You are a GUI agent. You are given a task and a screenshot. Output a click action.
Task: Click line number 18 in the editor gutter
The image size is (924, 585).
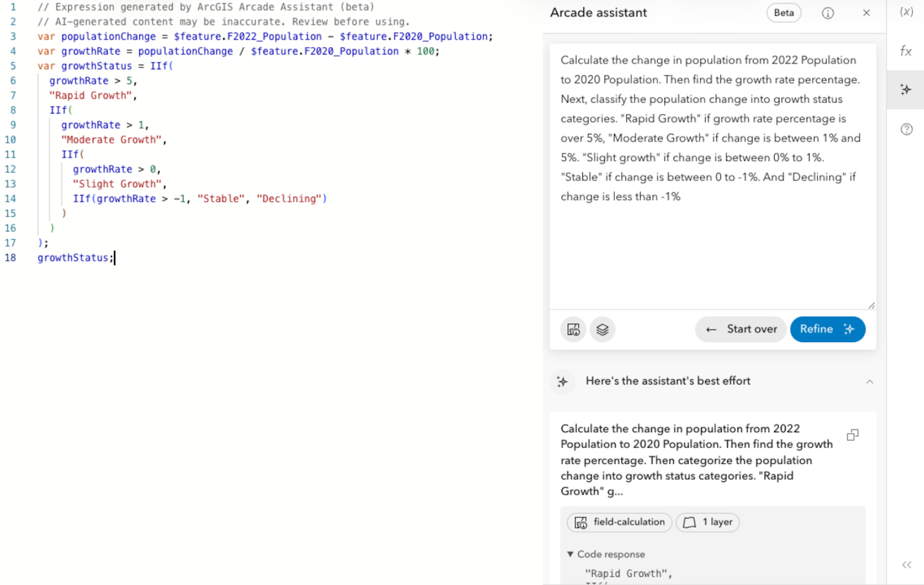coord(11,258)
